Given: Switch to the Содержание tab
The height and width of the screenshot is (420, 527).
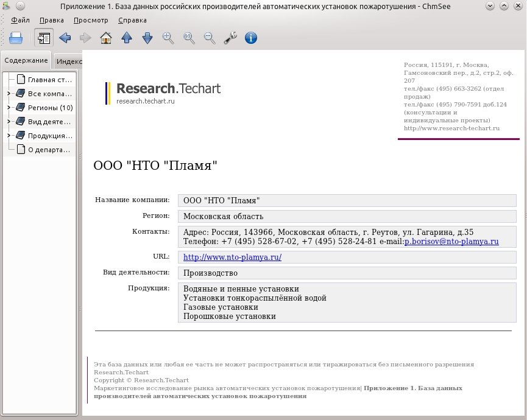Looking at the screenshot, I should [x=26, y=60].
